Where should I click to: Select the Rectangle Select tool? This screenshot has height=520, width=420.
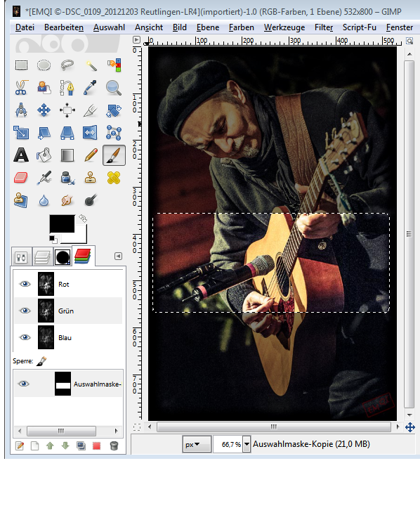21,65
